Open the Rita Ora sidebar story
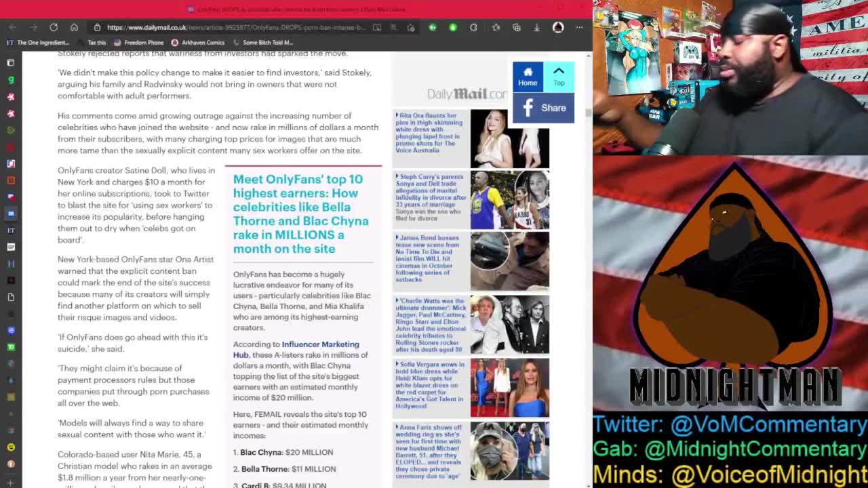The height and width of the screenshot is (488, 868). point(431,133)
